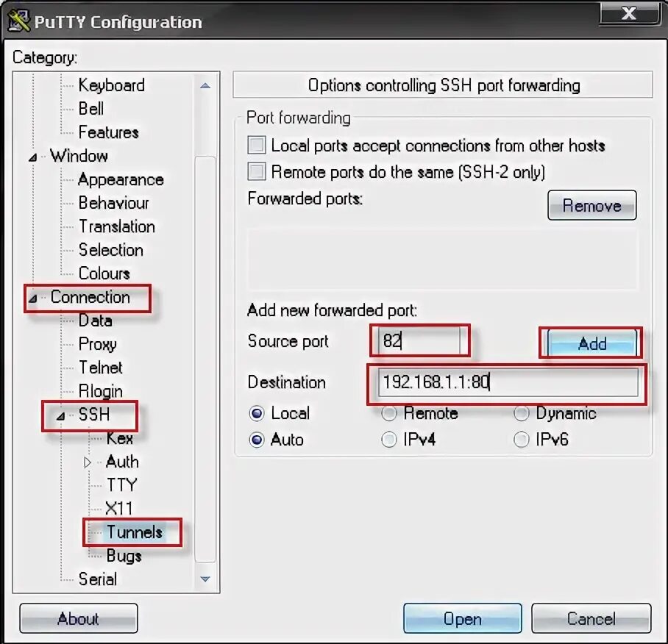The width and height of the screenshot is (668, 644).
Task: Open Kex settings under SSH
Action: (120, 438)
